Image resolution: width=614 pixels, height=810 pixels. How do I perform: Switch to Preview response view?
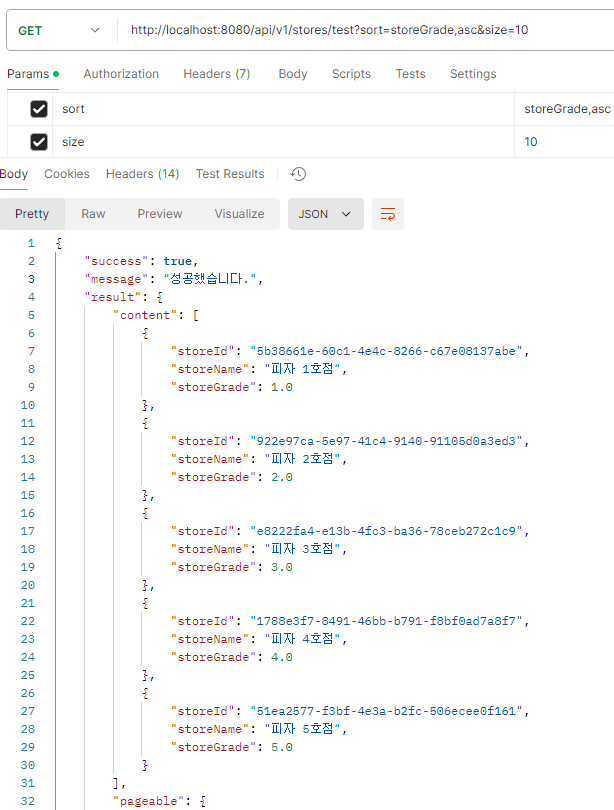tap(160, 214)
